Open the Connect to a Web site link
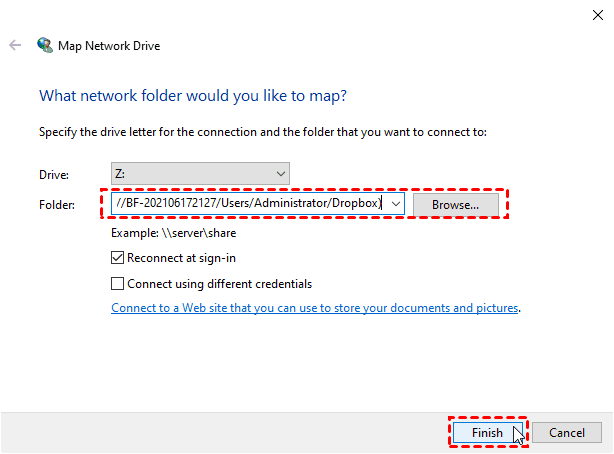Viewport: 614px width, 454px height. pos(315,308)
